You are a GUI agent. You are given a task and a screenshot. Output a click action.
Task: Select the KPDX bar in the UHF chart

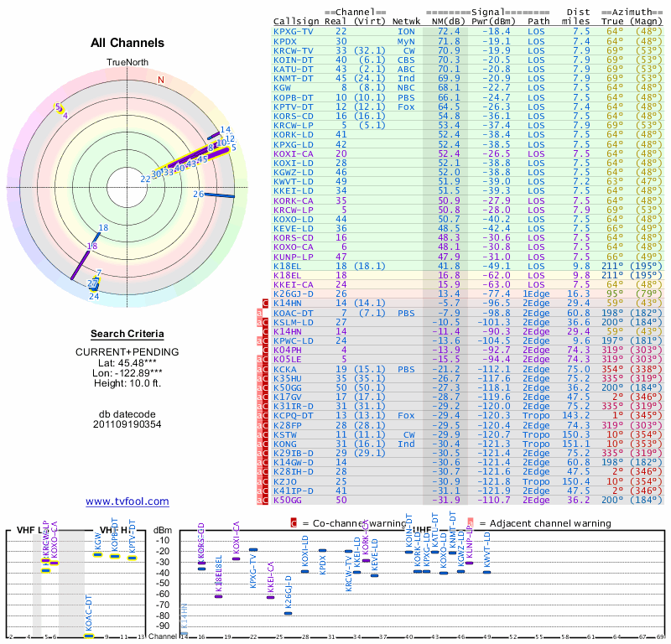click(x=322, y=550)
